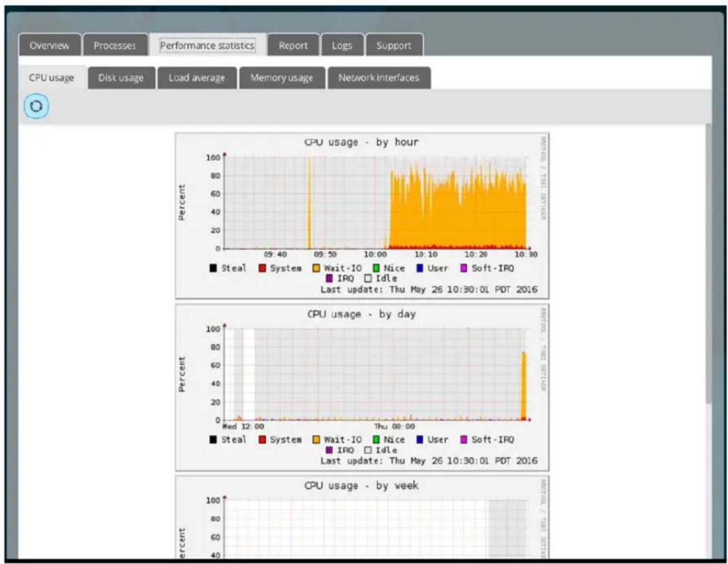
Task: Click the CPU usage by week graph
Action: coord(362,518)
